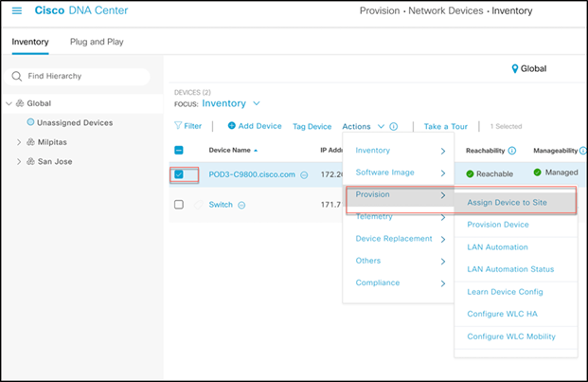
Task: Switch to the Plug and Play tab
Action: tap(97, 42)
